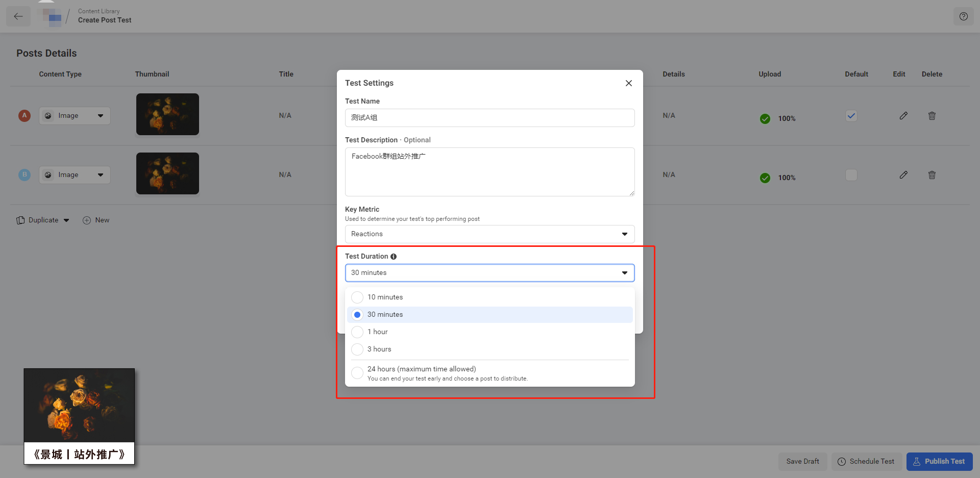Click the back arrow icon
This screenshot has height=478, width=980.
[x=18, y=16]
